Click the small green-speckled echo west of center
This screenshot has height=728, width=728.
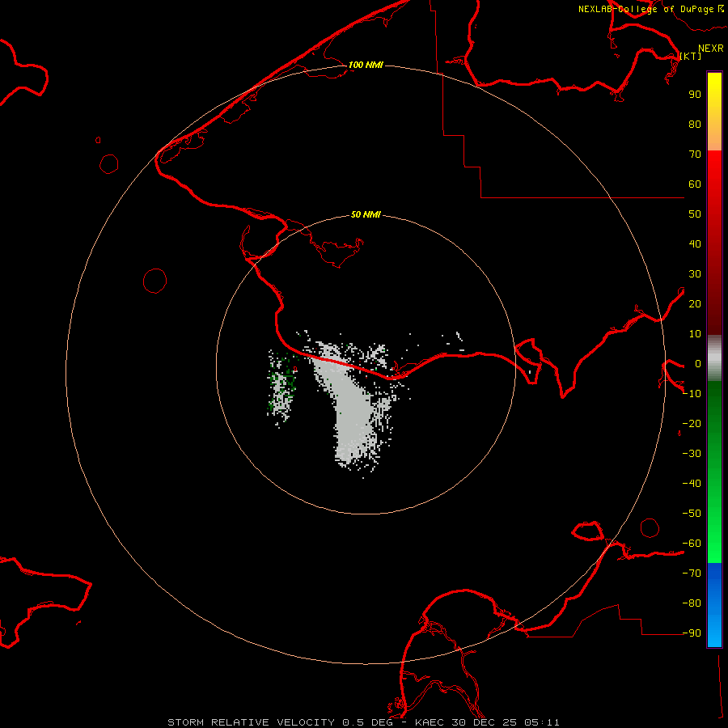(281, 387)
